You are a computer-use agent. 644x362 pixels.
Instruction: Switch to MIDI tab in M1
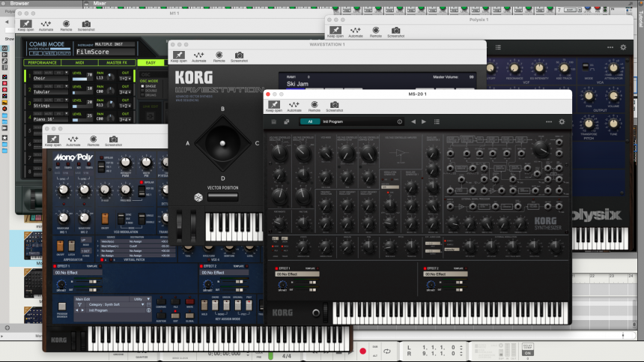[79, 62]
